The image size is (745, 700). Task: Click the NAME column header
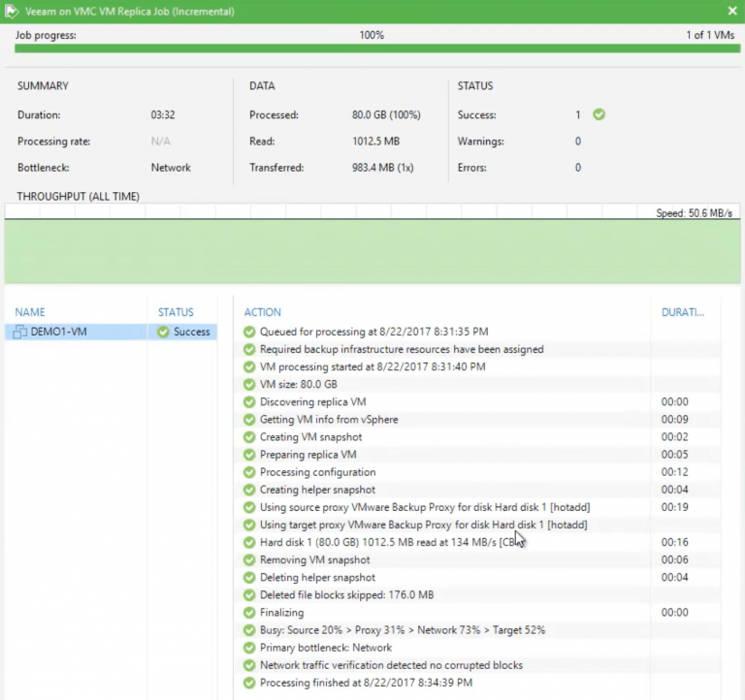(30, 312)
